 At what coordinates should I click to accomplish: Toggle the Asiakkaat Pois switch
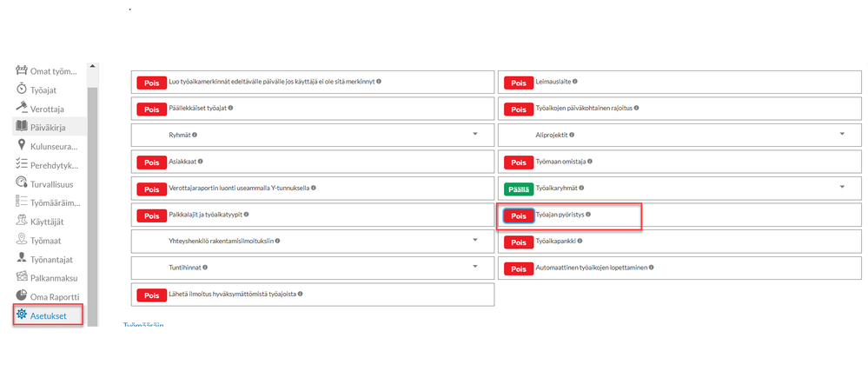151,162
